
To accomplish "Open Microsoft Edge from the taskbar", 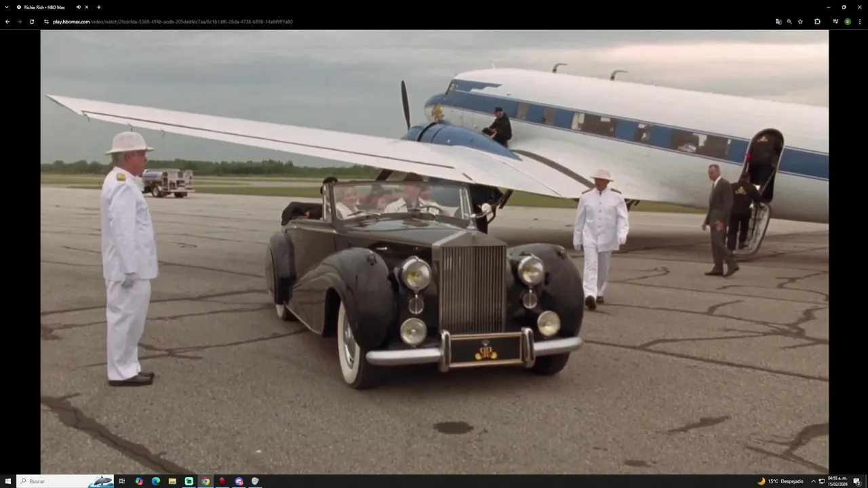I will [156, 481].
